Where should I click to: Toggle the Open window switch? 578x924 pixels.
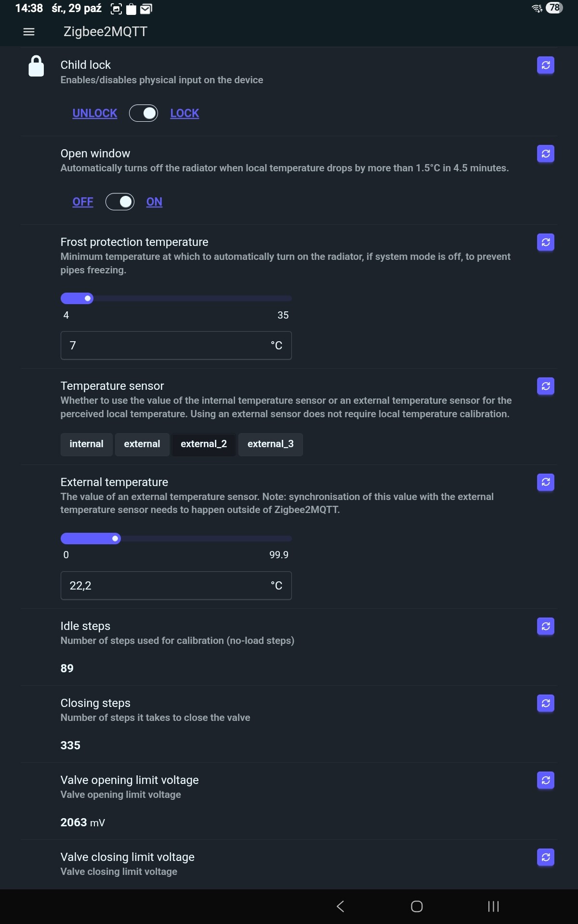pos(120,202)
